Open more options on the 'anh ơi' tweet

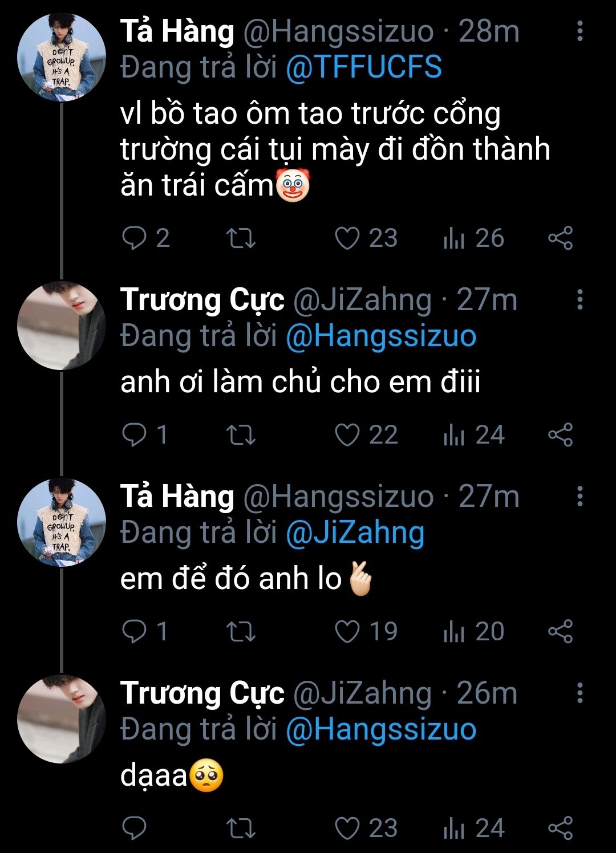click(579, 299)
